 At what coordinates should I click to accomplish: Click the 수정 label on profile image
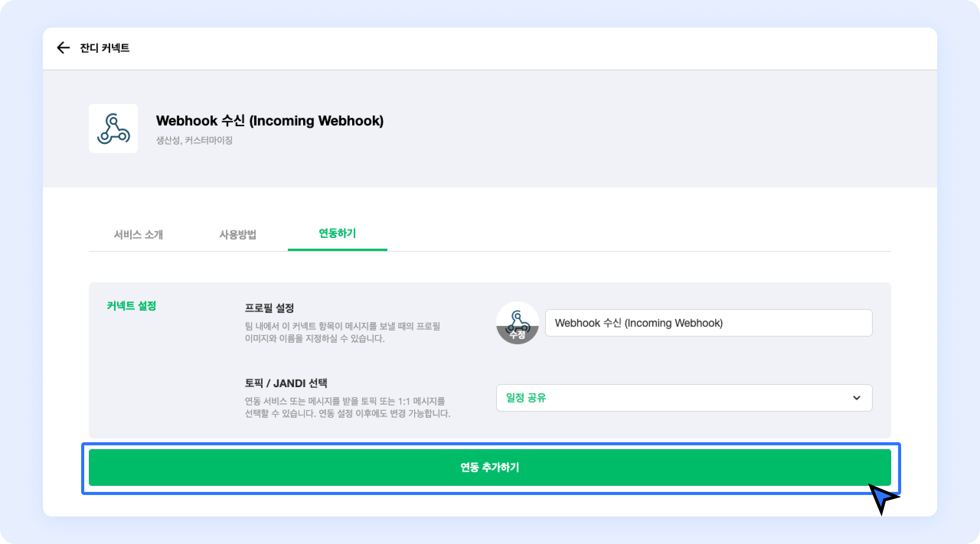click(517, 335)
